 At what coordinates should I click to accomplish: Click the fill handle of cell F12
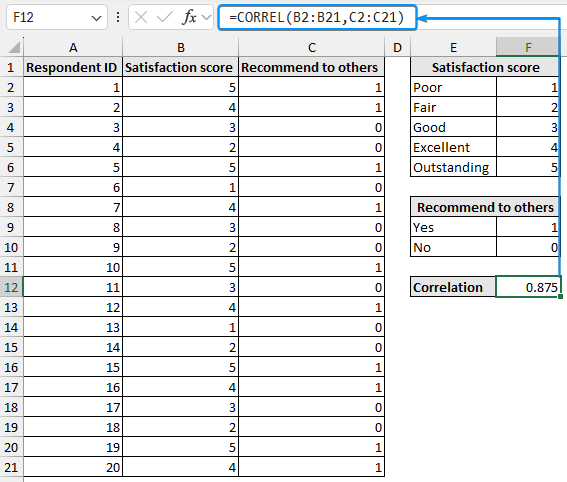pyautogui.click(x=560, y=297)
